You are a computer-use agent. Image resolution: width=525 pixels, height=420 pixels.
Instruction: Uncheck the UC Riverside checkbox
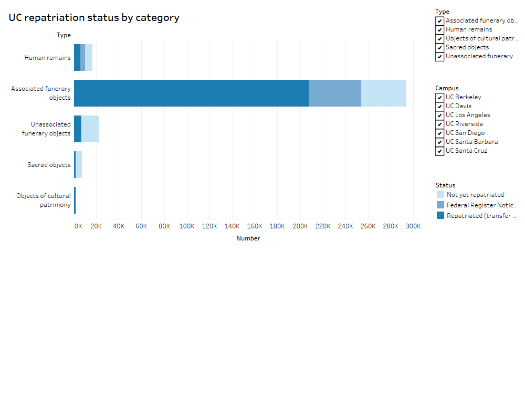(x=439, y=124)
